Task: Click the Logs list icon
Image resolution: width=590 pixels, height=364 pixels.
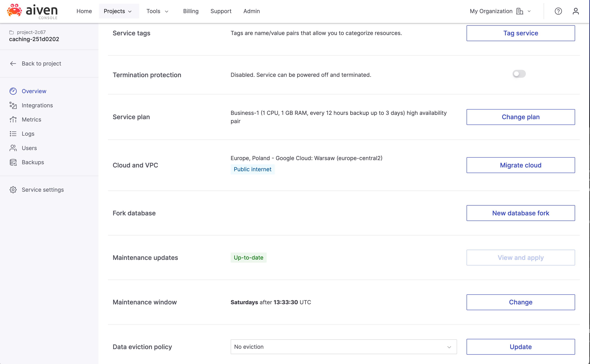Action: click(x=13, y=134)
